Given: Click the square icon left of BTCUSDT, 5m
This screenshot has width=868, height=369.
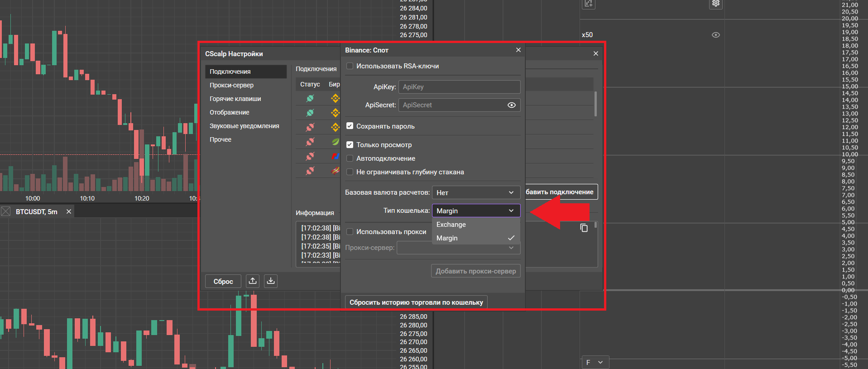Looking at the screenshot, I should (5, 211).
